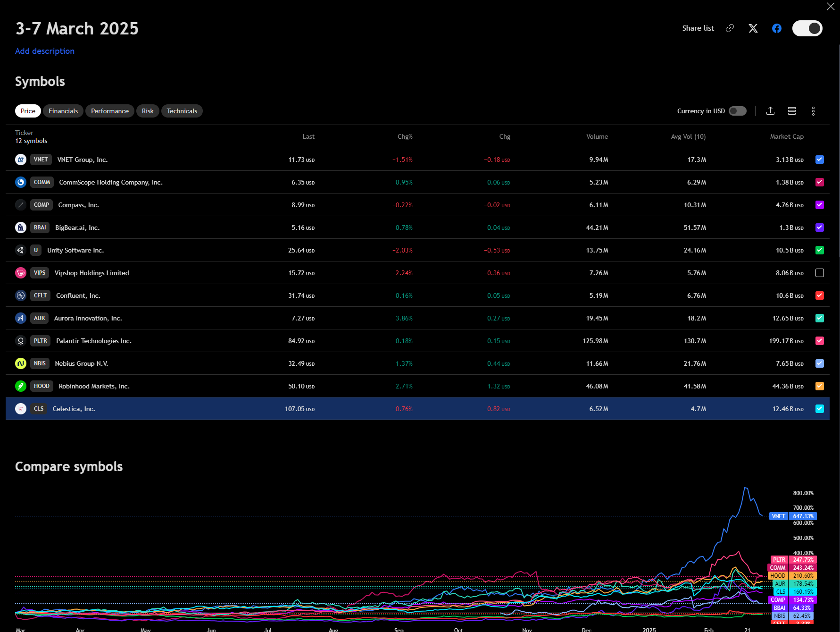Screen dimensions: 840x632
Task: Click the VNET 647.13% chart label
Action: coord(792,516)
